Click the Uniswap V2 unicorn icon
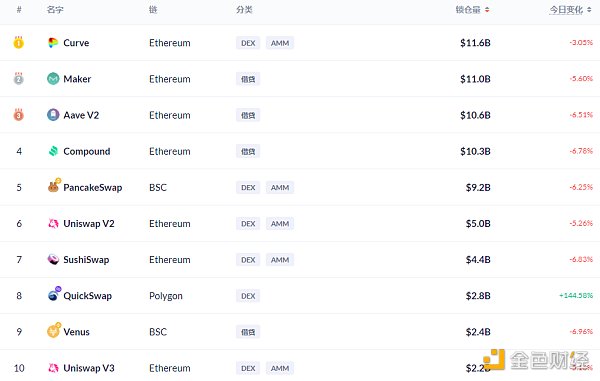The width and height of the screenshot is (600, 381). tap(53, 223)
